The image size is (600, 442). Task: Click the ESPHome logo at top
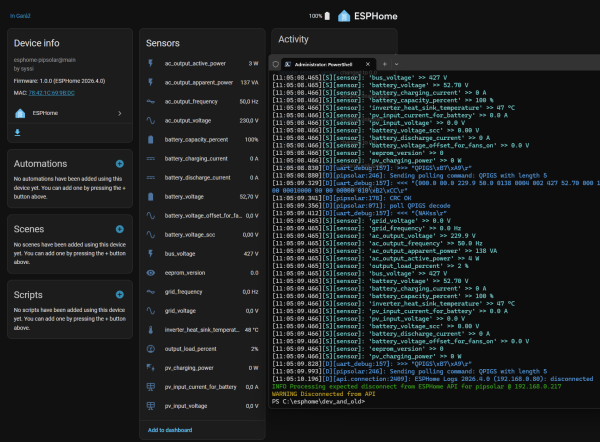point(345,16)
